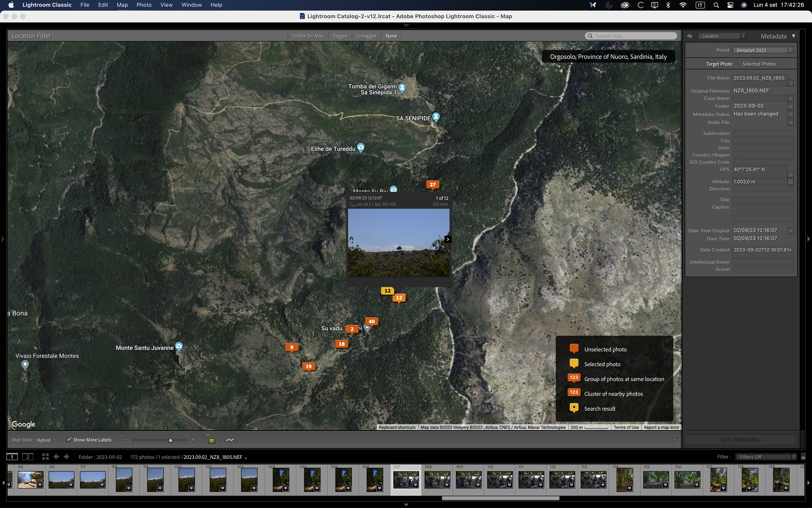Open the Map Style Hybrid dropdown

(x=46, y=440)
